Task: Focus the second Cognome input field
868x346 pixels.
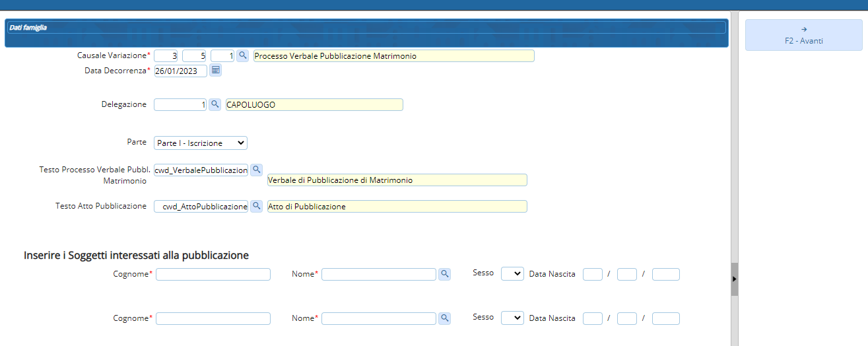Action: click(x=213, y=318)
